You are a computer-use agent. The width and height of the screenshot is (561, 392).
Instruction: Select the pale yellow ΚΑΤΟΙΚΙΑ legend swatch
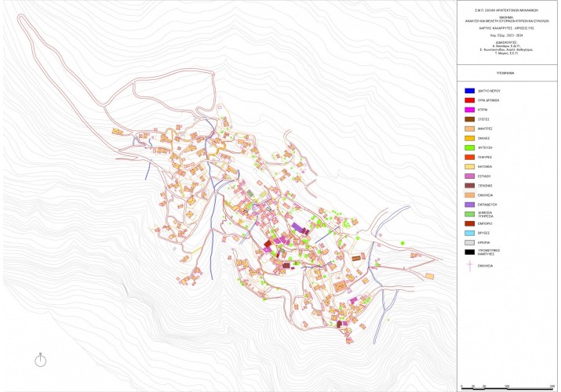(x=469, y=166)
